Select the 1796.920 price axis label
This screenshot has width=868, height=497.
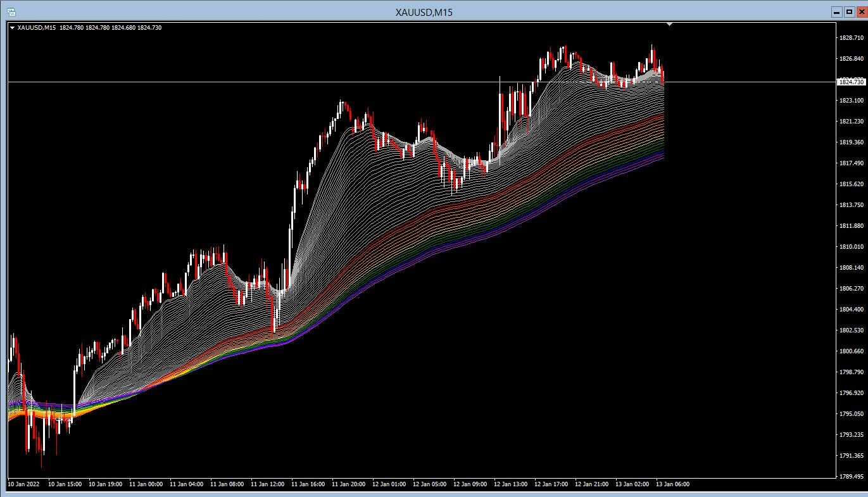tap(852, 393)
